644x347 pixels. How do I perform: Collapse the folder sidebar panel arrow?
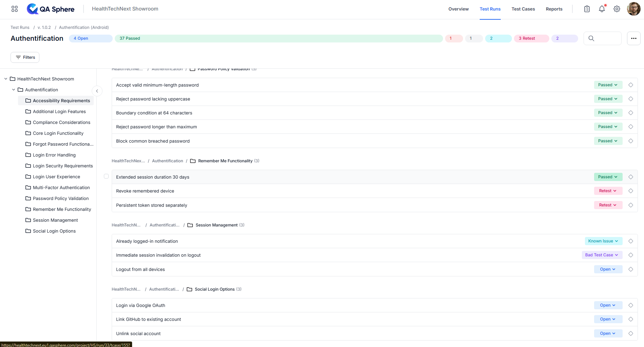(x=97, y=91)
